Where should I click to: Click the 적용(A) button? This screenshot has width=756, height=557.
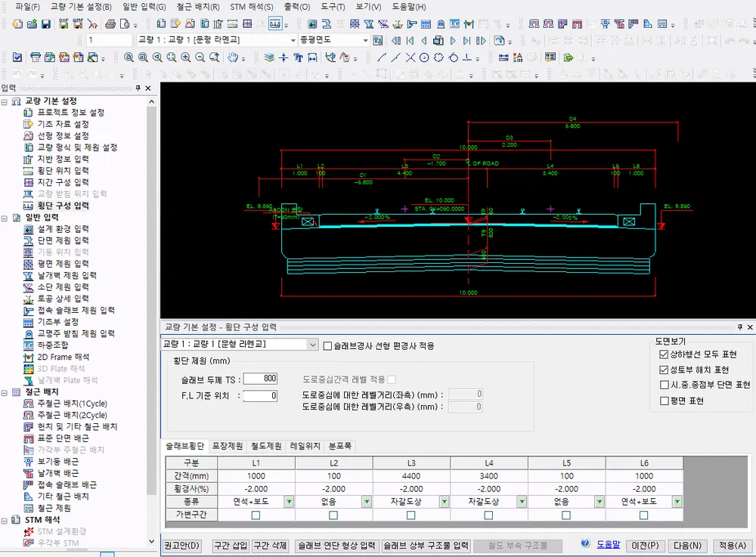(x=733, y=546)
